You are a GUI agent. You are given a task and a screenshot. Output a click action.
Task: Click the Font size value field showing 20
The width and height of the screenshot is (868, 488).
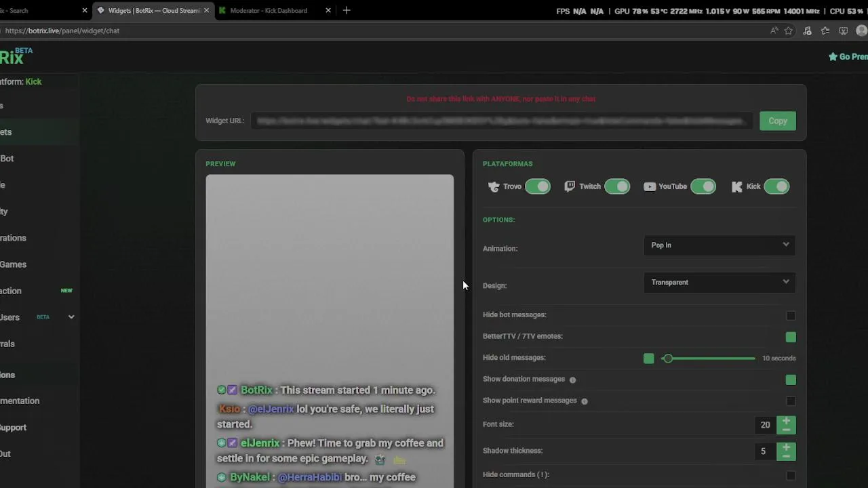pos(766,425)
